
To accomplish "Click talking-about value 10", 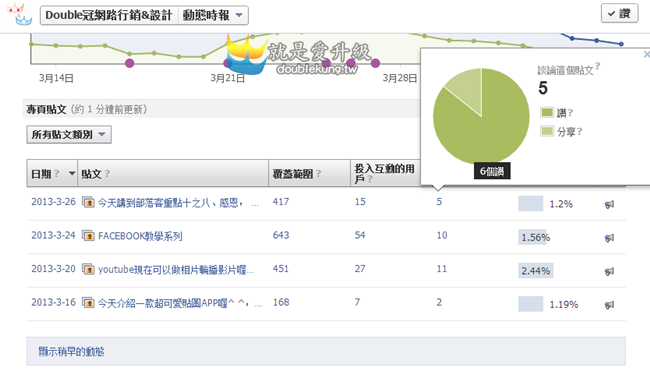I will click(x=442, y=235).
